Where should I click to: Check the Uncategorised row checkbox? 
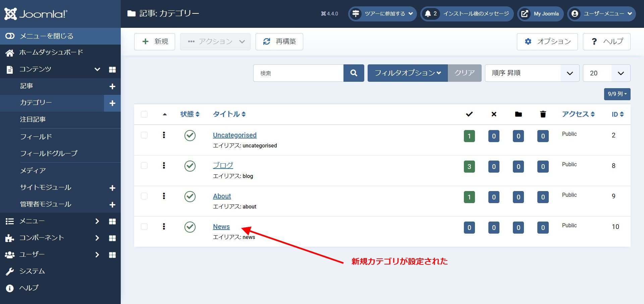pyautogui.click(x=144, y=135)
